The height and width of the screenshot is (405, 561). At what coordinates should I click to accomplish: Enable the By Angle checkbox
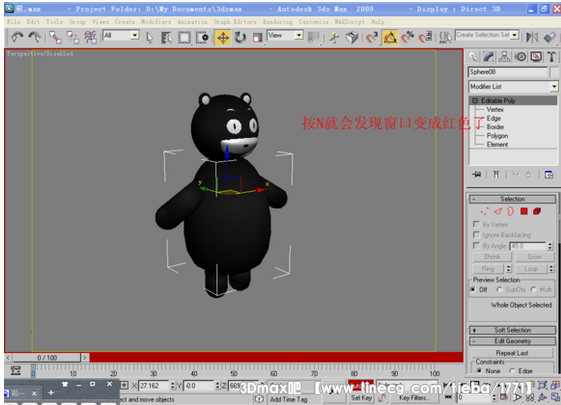click(x=476, y=245)
